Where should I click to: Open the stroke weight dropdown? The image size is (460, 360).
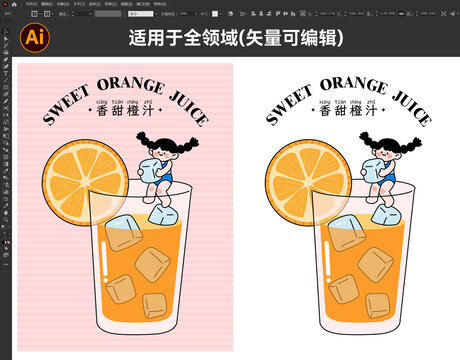click(x=90, y=14)
